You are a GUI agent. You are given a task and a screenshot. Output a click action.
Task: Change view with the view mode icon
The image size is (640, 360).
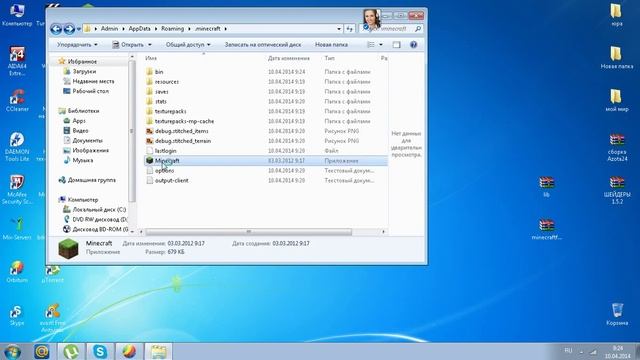pyautogui.click(x=371, y=44)
